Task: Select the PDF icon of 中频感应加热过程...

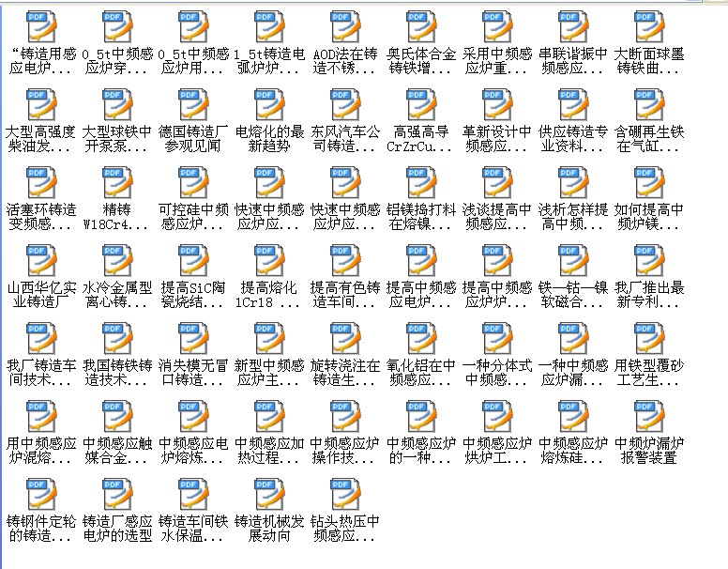Action: coord(269,416)
